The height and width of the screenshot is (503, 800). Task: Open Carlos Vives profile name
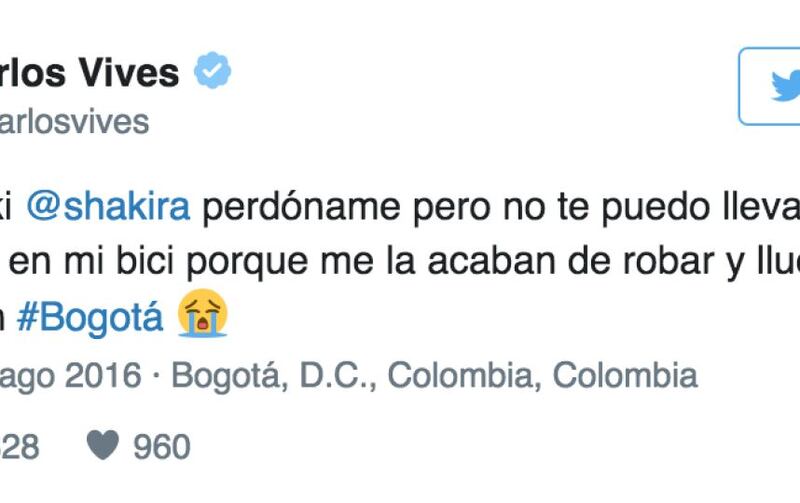89,72
